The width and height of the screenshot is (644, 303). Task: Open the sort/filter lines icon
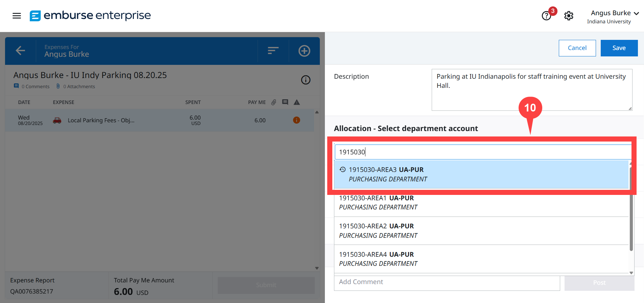273,51
